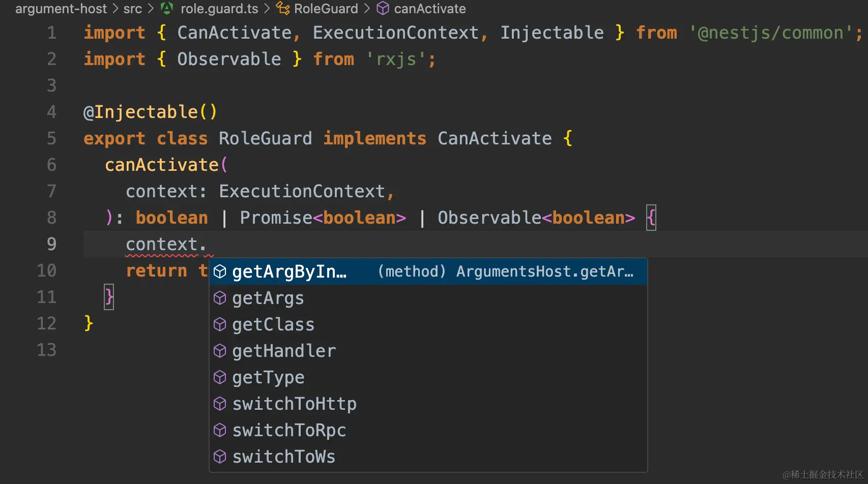Click closing brace bracket on line 11

[x=109, y=297]
